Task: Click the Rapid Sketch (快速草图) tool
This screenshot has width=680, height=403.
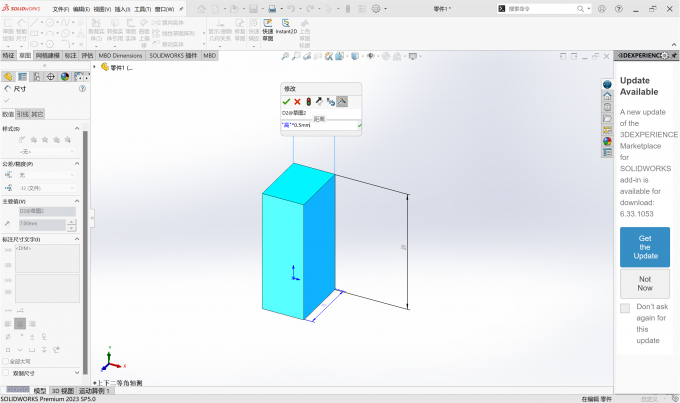Action: point(268,30)
